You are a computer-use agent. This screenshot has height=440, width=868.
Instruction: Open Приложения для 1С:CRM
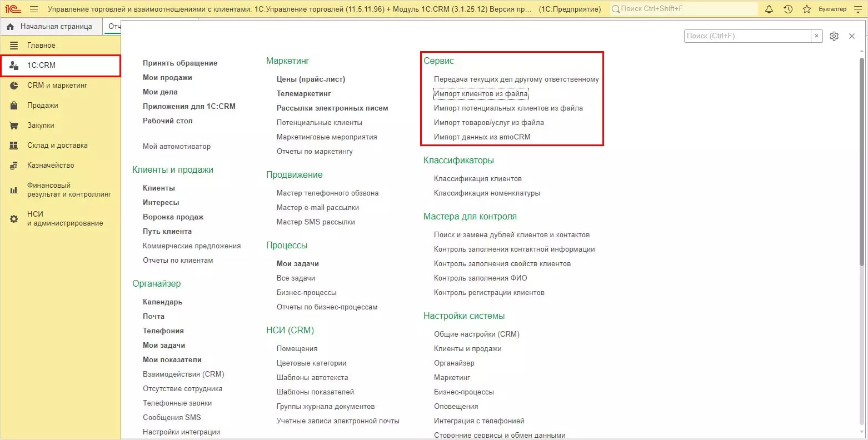189,107
